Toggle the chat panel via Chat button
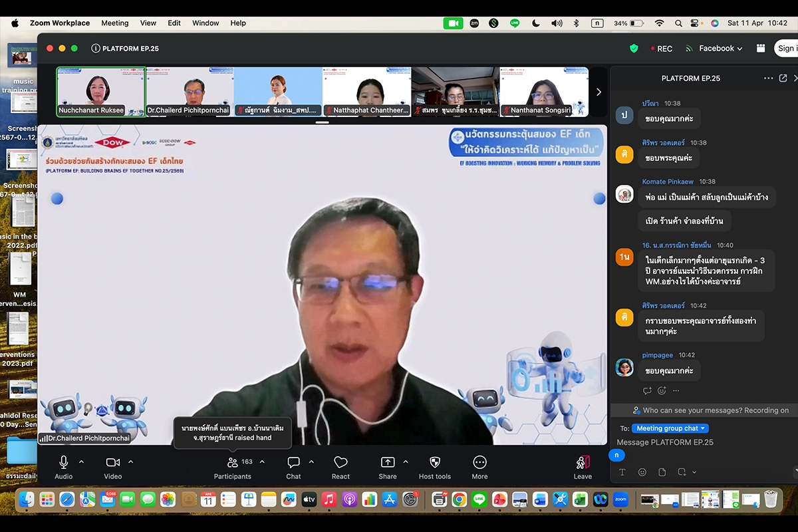 [x=293, y=463]
